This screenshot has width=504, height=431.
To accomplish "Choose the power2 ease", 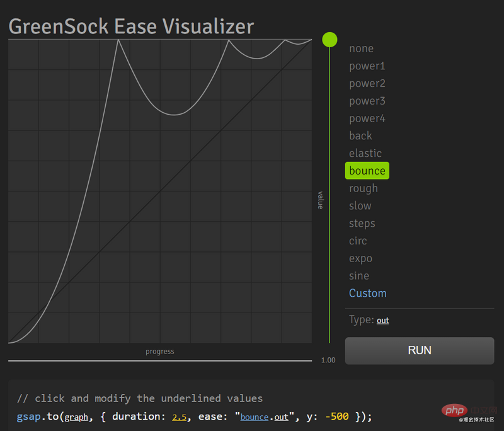I will tap(367, 84).
